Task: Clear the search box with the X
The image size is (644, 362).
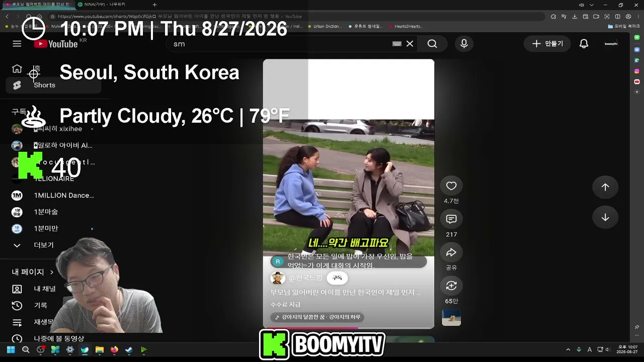Action: pyautogui.click(x=410, y=44)
